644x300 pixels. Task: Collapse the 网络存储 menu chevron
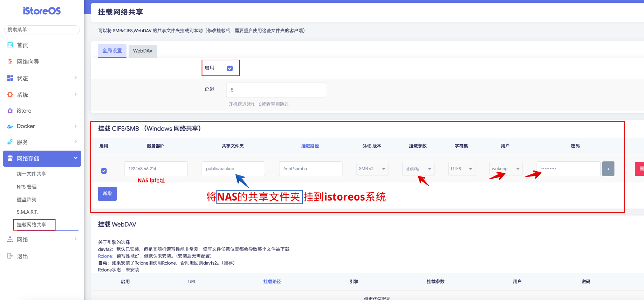pos(75,158)
